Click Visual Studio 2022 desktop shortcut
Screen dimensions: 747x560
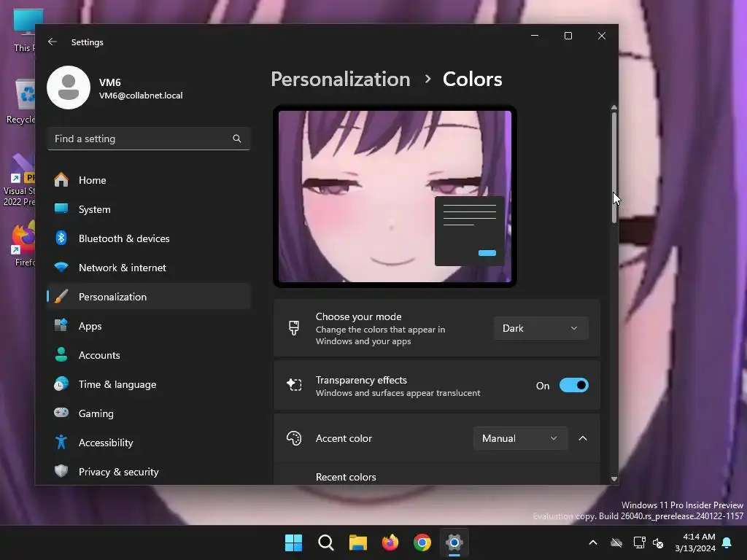(19, 180)
